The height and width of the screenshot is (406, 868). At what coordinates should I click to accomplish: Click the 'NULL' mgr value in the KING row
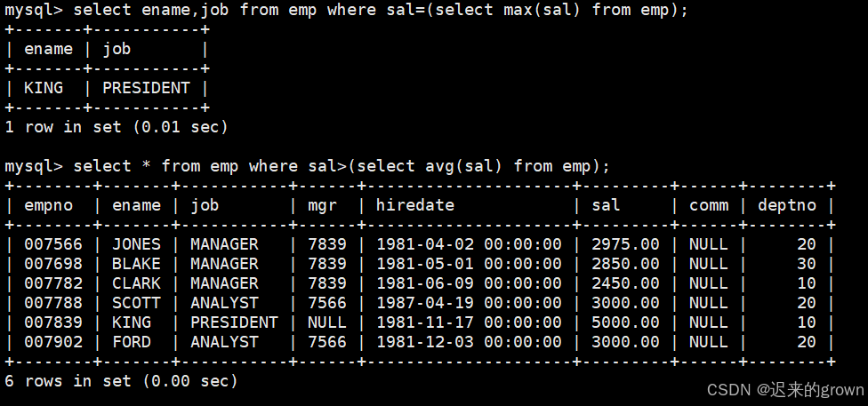coord(327,322)
